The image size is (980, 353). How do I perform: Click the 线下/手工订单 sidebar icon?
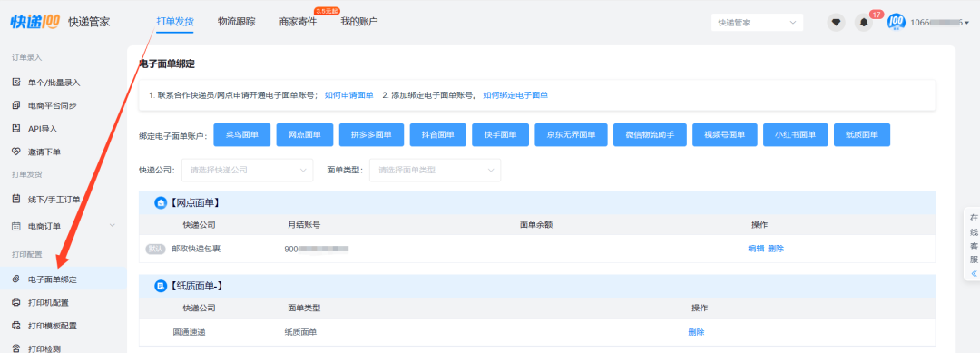tap(17, 200)
